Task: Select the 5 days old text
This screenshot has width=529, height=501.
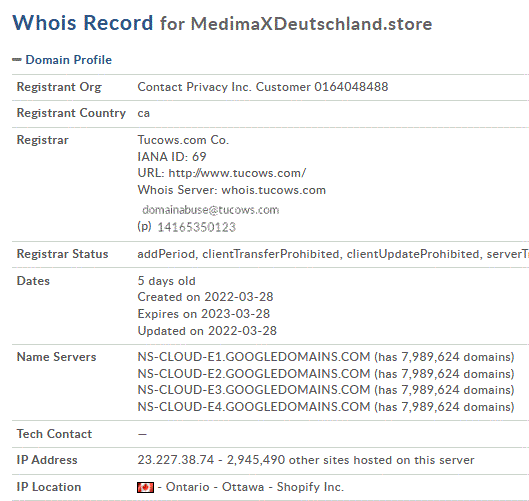Action: click(x=166, y=281)
